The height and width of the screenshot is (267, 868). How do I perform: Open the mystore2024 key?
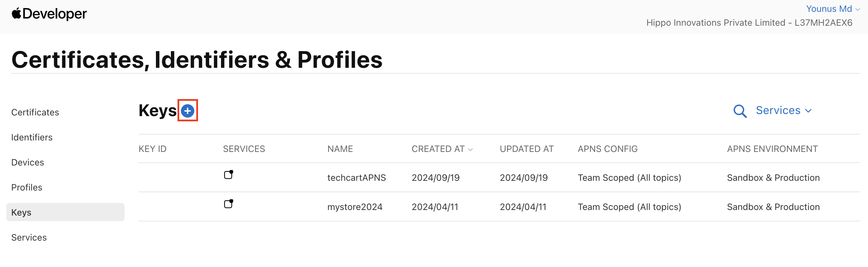coord(355,207)
